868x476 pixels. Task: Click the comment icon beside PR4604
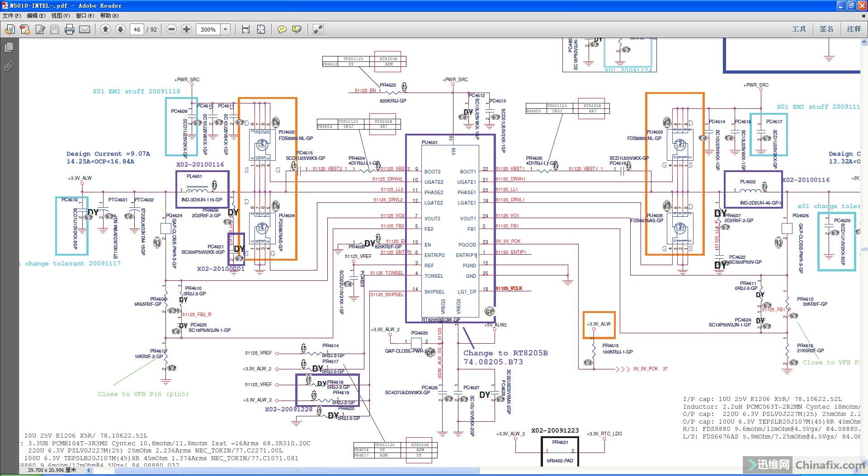point(378,165)
